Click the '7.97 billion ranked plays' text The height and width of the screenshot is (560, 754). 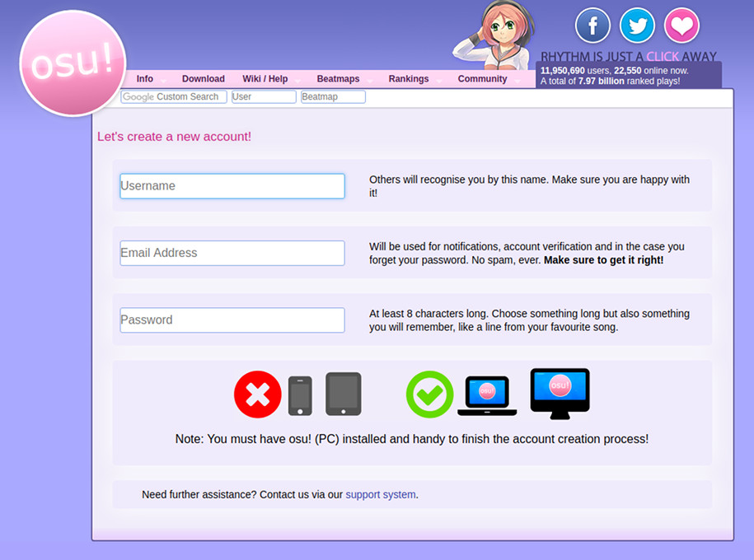[629, 82]
